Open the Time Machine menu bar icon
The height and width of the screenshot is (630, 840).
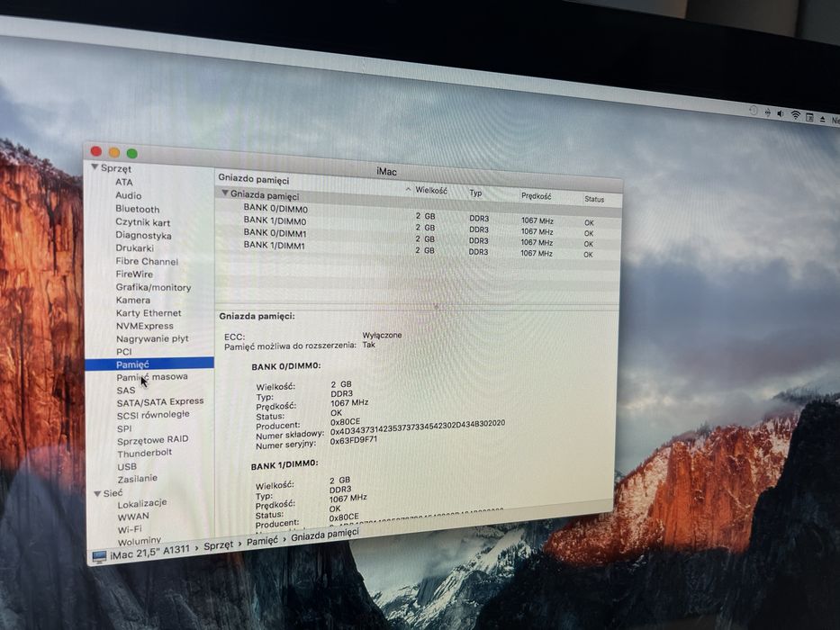[x=754, y=111]
